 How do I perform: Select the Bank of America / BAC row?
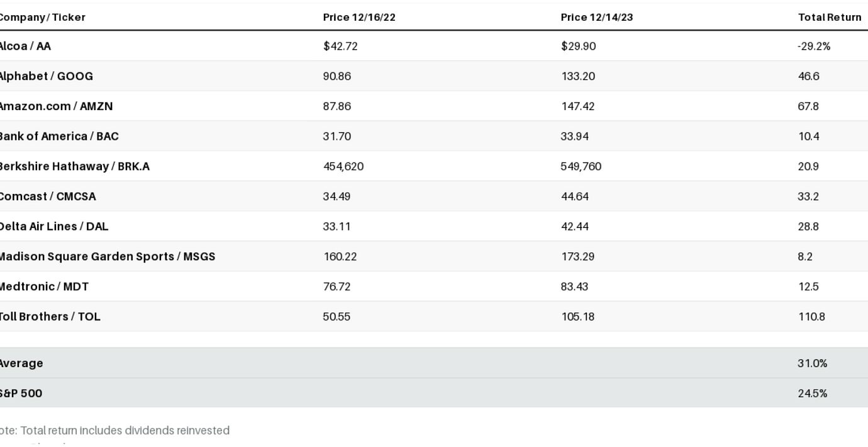[58, 136]
